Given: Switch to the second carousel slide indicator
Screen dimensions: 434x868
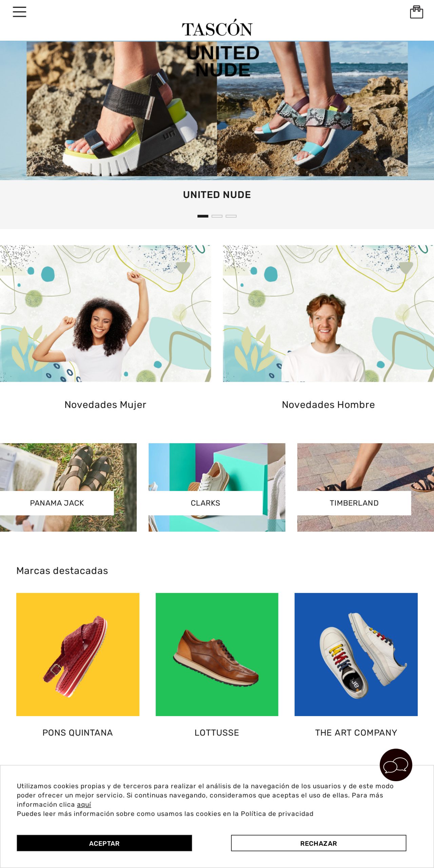Looking at the screenshot, I should (x=217, y=216).
